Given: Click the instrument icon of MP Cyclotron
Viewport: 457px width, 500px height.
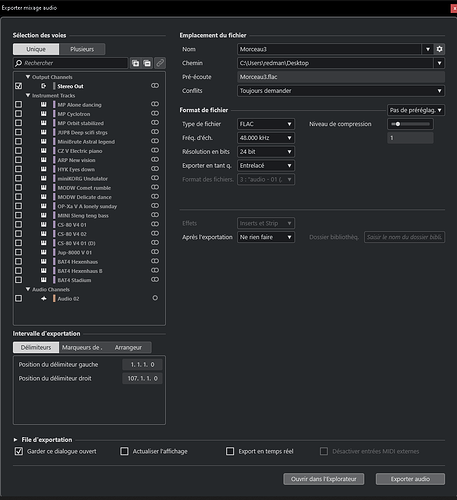Looking at the screenshot, I should pos(44,114).
